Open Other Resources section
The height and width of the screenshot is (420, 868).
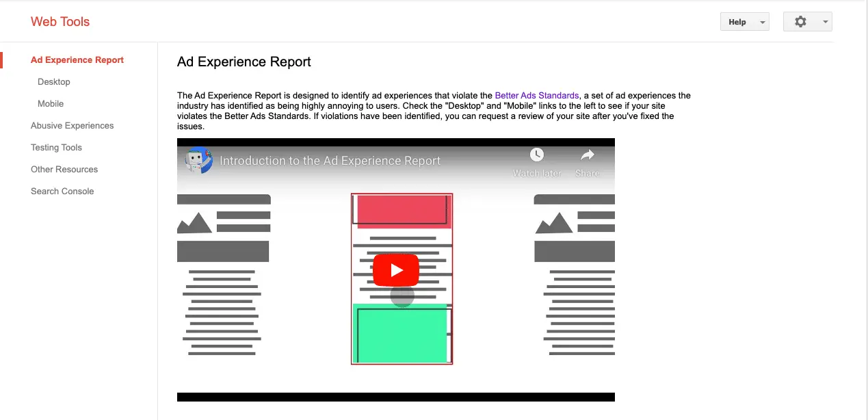pyautogui.click(x=64, y=170)
